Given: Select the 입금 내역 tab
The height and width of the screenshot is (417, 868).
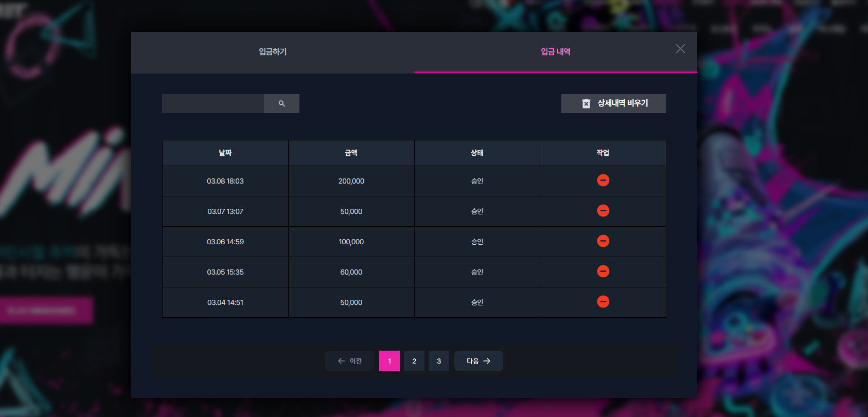Looking at the screenshot, I should 556,52.
